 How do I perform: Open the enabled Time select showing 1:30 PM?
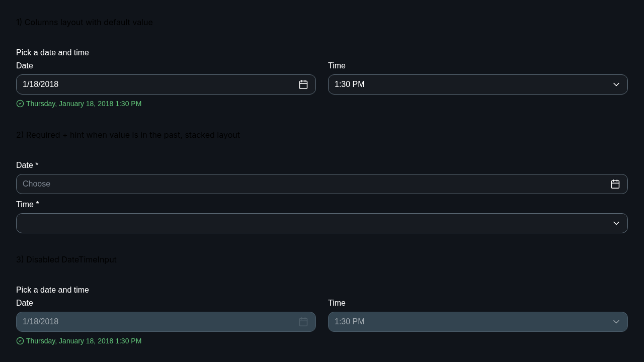[478, 84]
